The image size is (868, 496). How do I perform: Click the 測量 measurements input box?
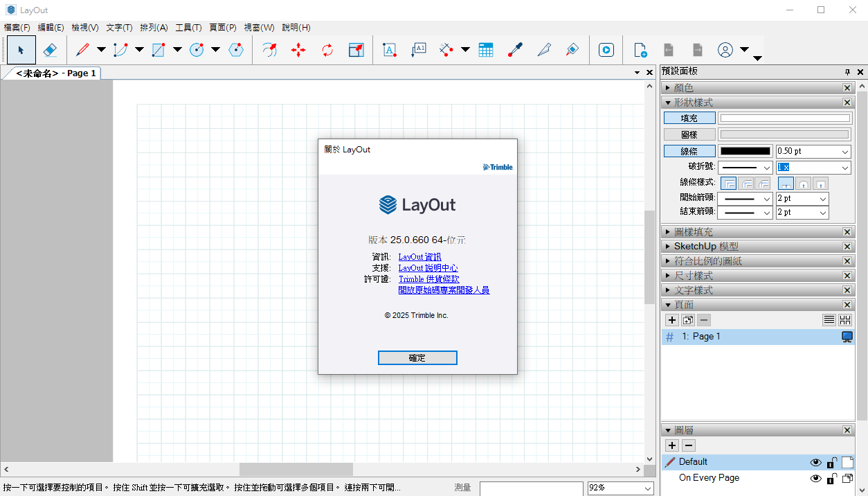(x=531, y=488)
